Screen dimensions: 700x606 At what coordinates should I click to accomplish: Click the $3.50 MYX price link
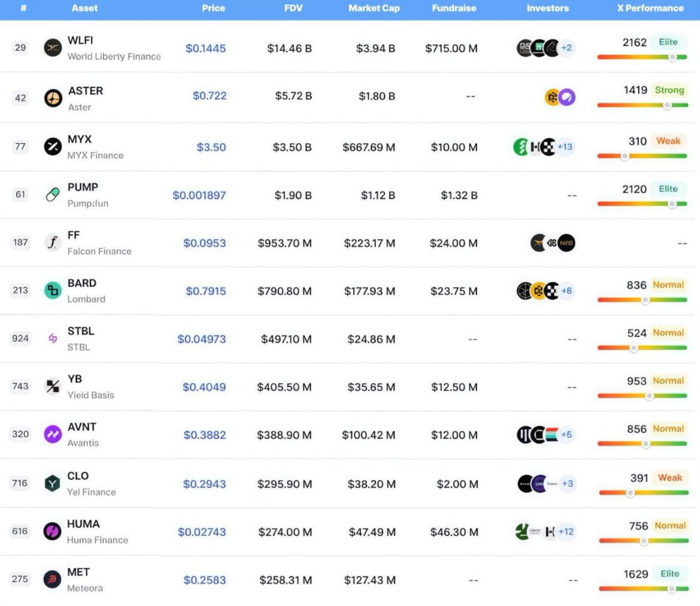tap(211, 147)
